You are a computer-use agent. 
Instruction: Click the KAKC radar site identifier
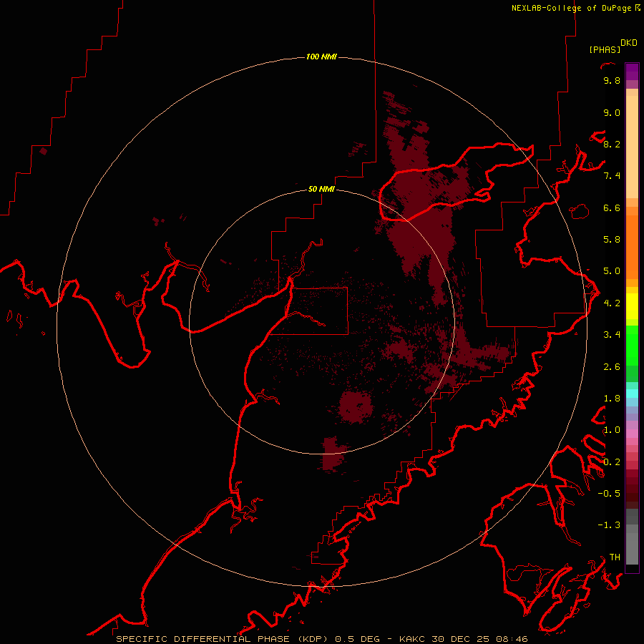tap(412, 639)
